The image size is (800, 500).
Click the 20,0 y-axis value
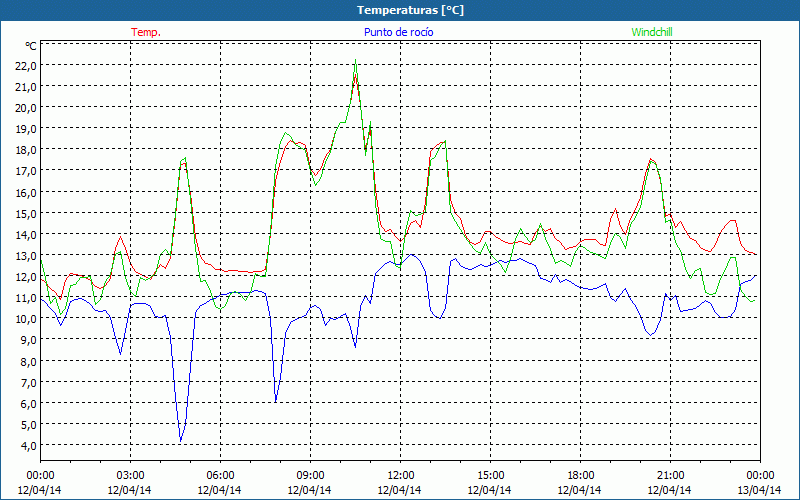click(26, 108)
